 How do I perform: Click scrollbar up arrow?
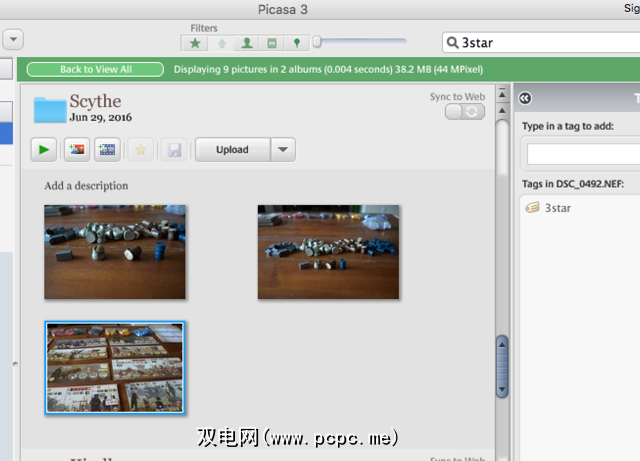point(502,110)
